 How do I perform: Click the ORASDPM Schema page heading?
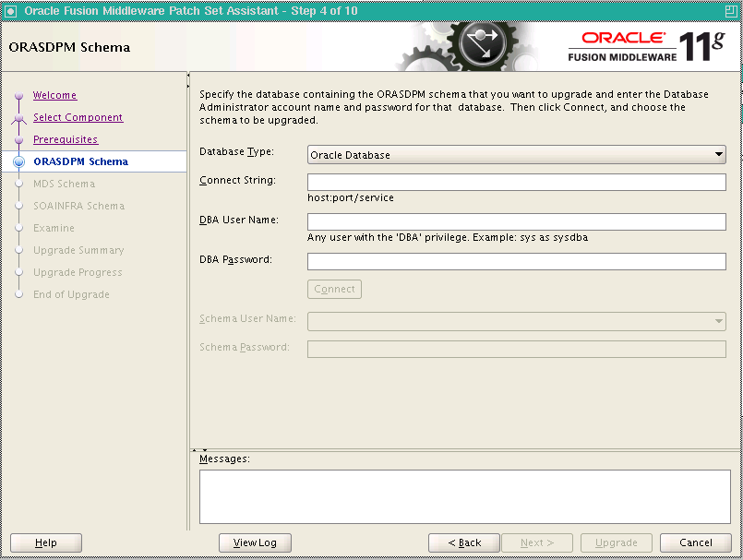point(69,47)
